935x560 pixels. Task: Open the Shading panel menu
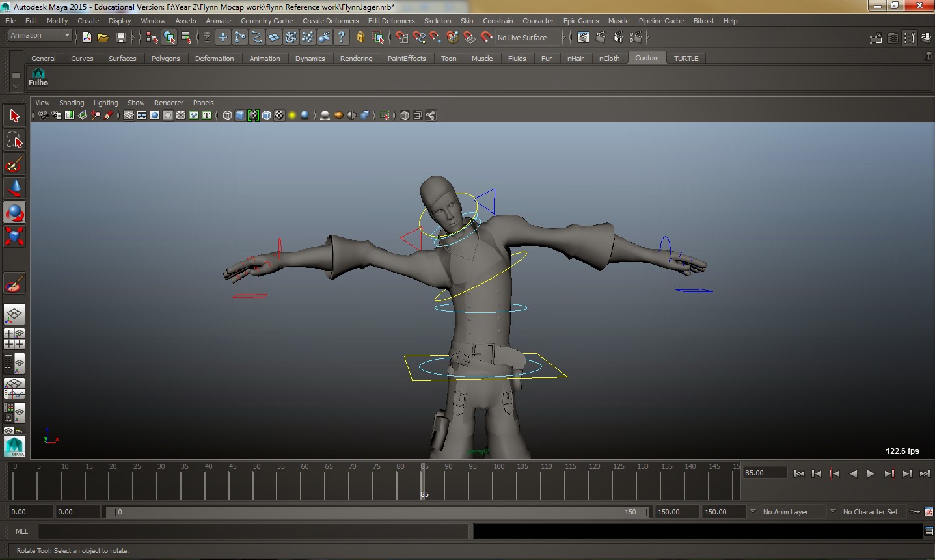(x=72, y=103)
